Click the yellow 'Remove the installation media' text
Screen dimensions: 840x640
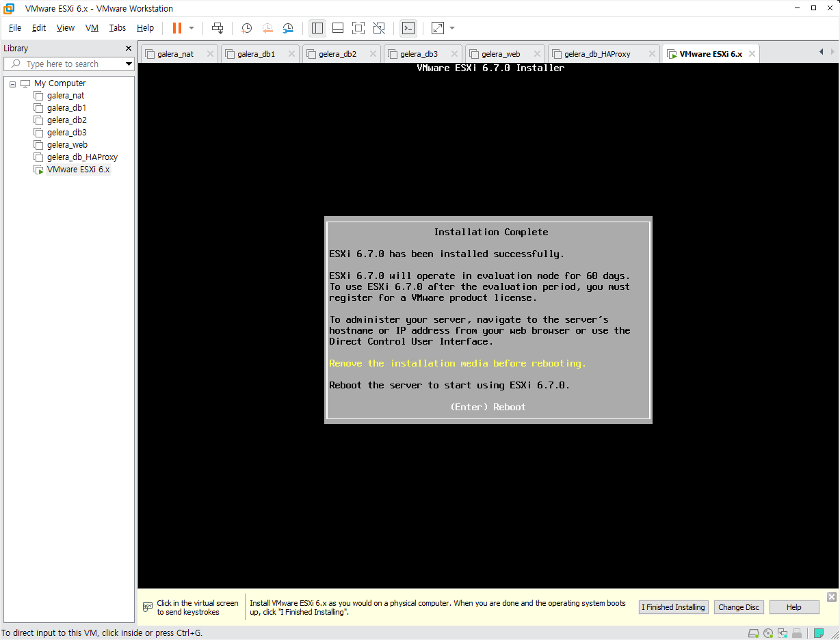tap(458, 363)
